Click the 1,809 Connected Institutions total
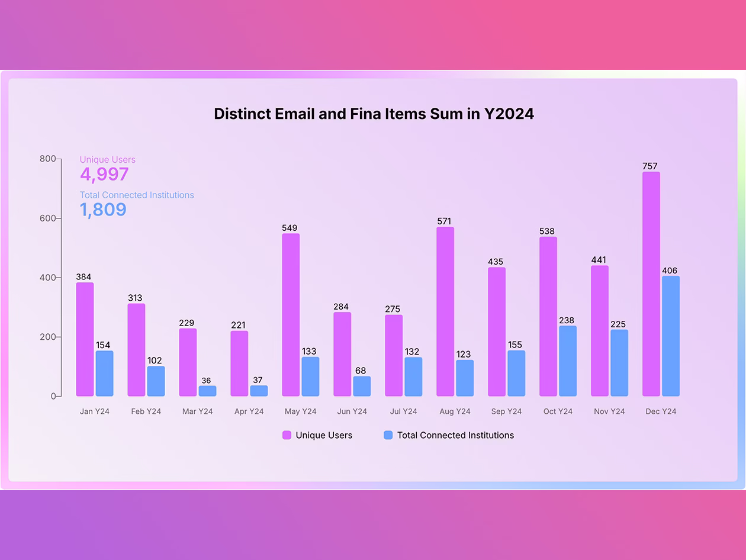This screenshot has width=746, height=560. [103, 210]
